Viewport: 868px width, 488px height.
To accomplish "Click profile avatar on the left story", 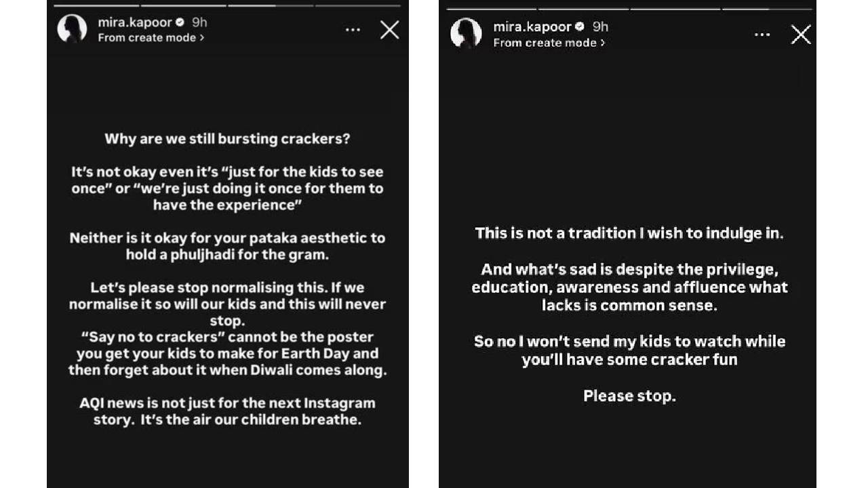I will click(x=72, y=30).
